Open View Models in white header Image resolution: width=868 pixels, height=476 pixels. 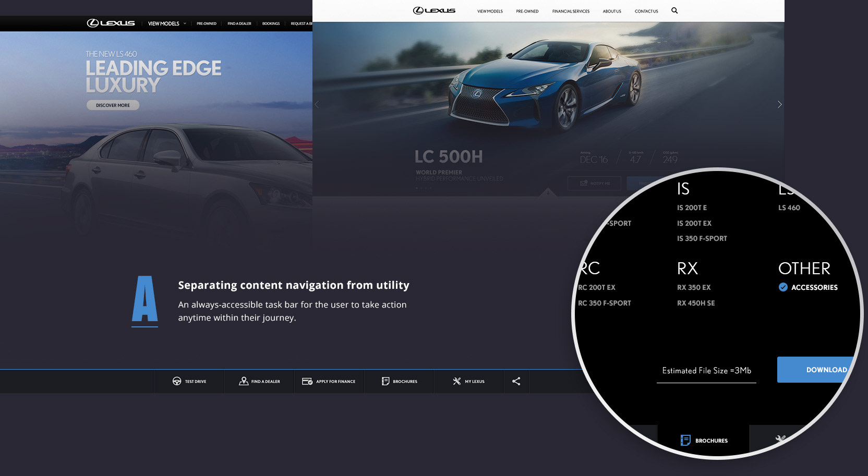pos(490,11)
